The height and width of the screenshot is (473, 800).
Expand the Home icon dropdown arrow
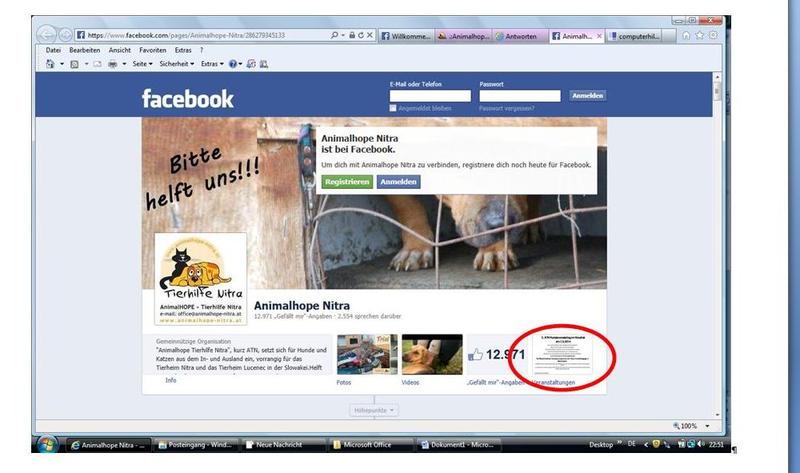click(x=62, y=64)
